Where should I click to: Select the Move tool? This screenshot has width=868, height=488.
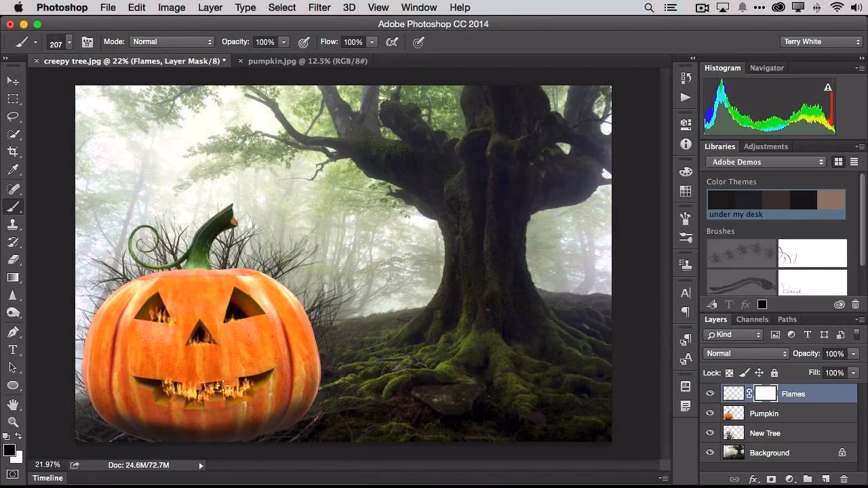[14, 80]
